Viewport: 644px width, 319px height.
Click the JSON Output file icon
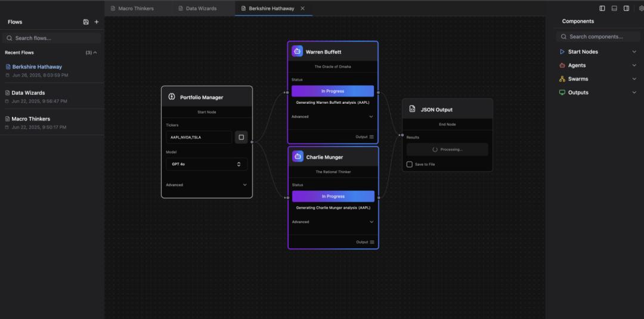[x=413, y=109]
